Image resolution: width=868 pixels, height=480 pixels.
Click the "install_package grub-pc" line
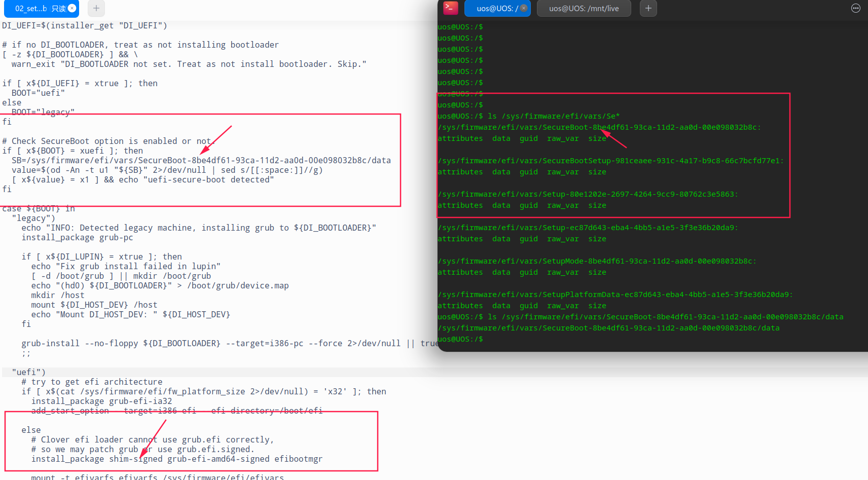[77, 237]
